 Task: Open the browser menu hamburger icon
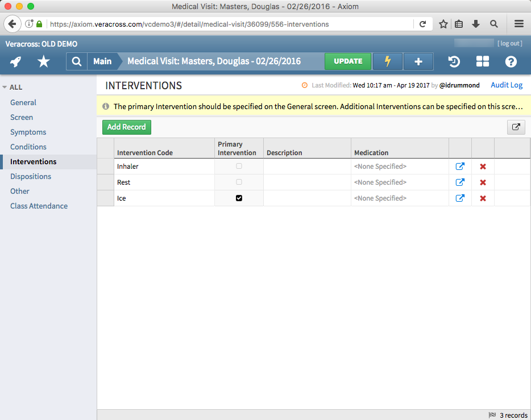click(x=518, y=24)
